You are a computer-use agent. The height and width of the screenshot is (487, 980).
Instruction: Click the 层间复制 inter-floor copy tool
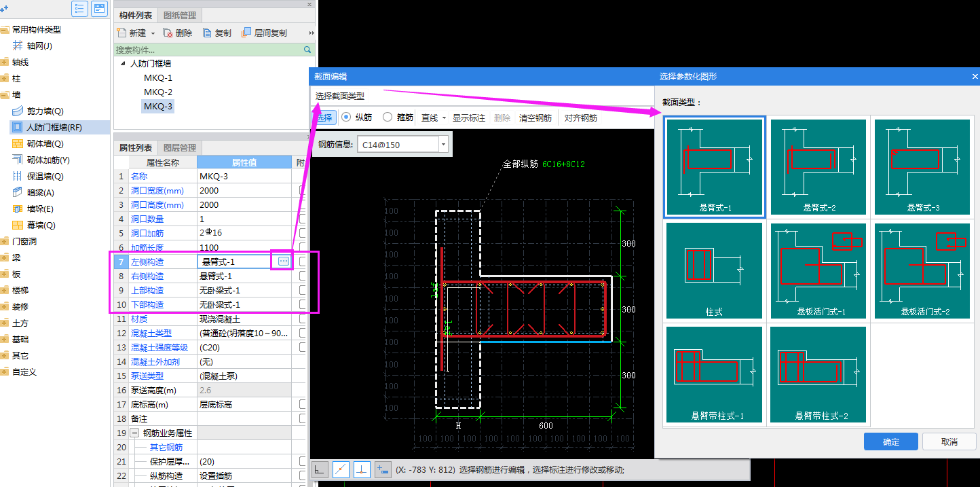pyautogui.click(x=264, y=33)
